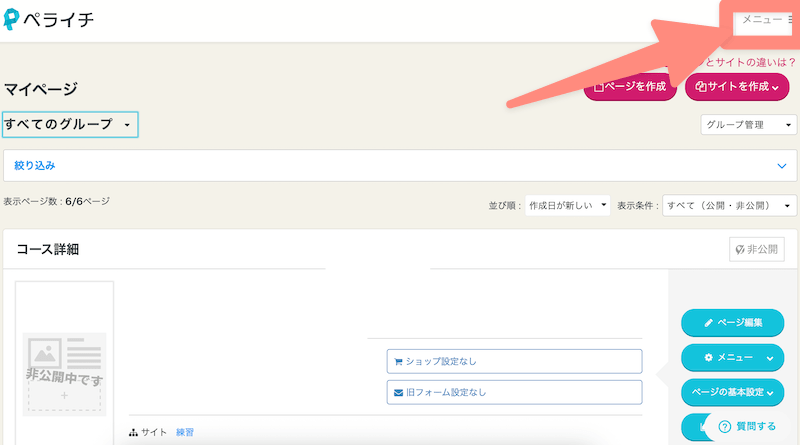Click the blue chevron in filter bar

[782, 166]
